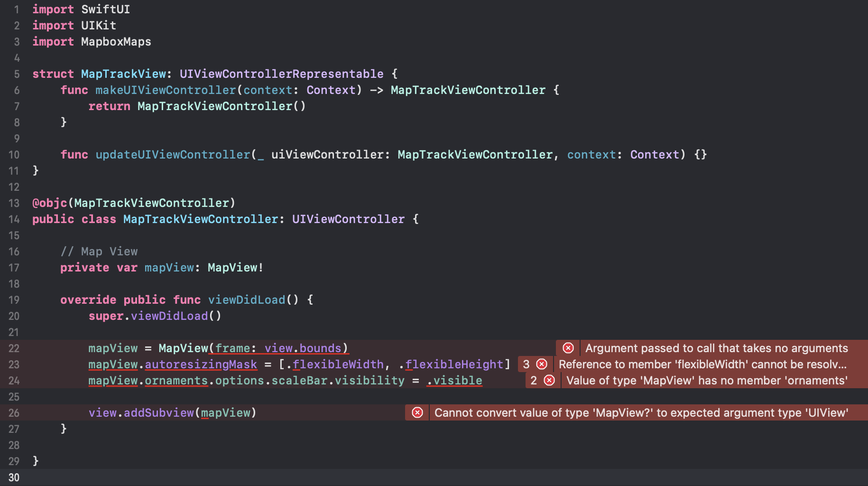Screen dimensions: 868x486
Task: Expand the '2' error count badge on line 24
Action: point(534,380)
